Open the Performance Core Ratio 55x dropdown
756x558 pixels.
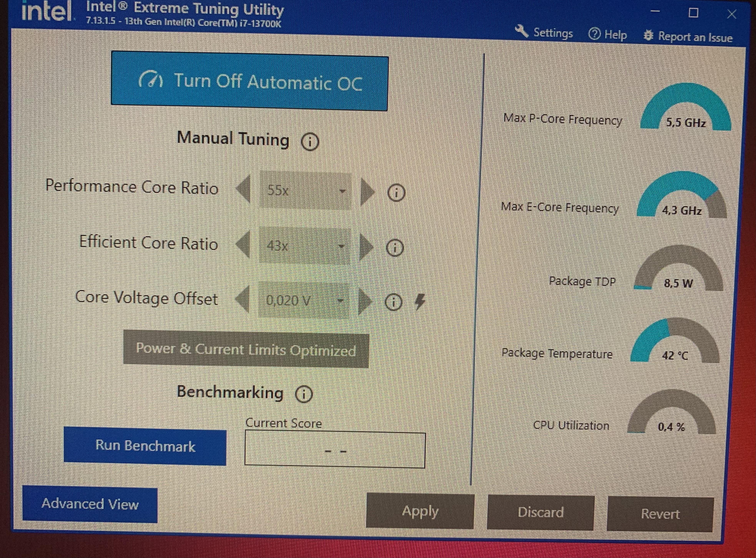305,191
